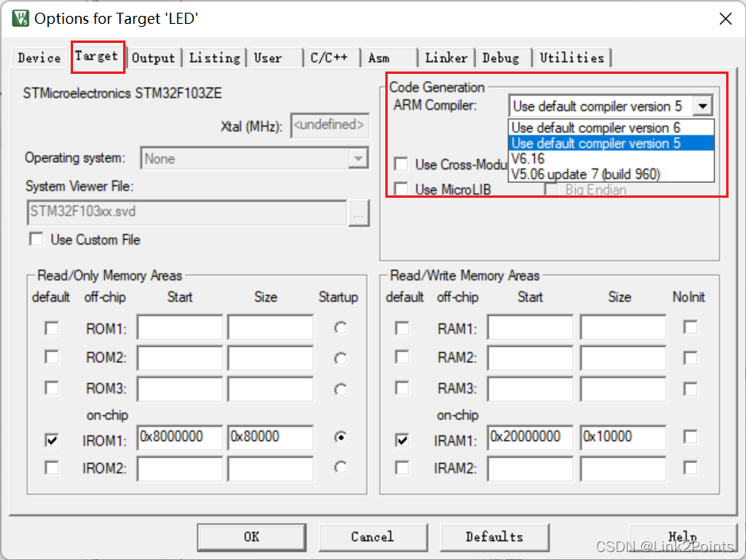Select ROM1 Startup radio button
746x560 pixels.
click(340, 328)
